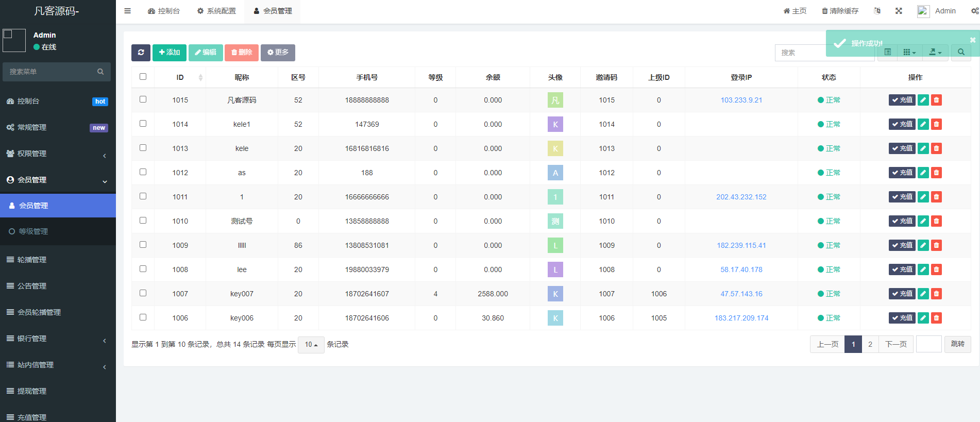Expand the 权限管理 sidebar menu

pyautogui.click(x=57, y=154)
